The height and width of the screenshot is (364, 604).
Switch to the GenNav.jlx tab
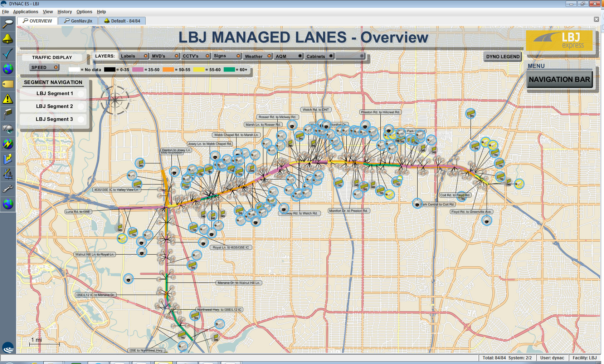(x=78, y=21)
